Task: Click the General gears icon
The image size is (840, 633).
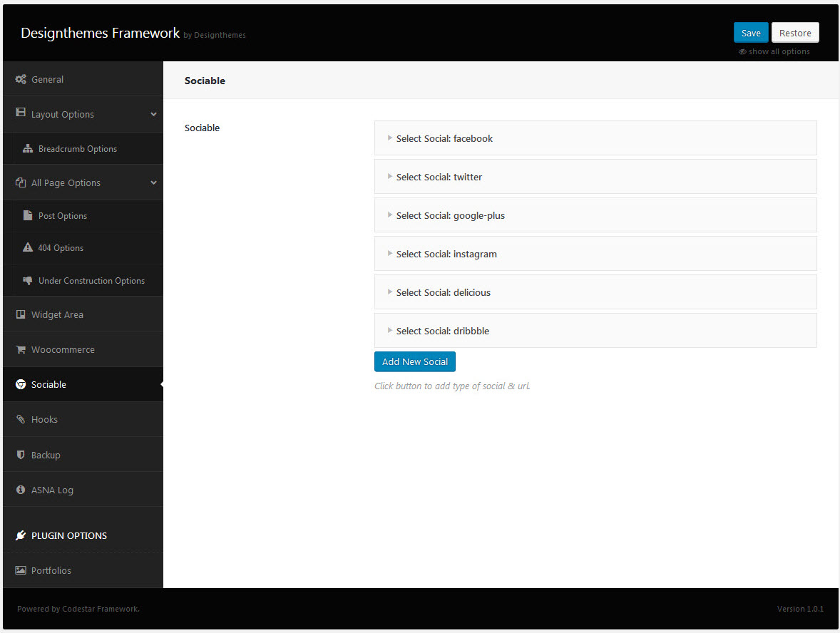Action: [21, 79]
